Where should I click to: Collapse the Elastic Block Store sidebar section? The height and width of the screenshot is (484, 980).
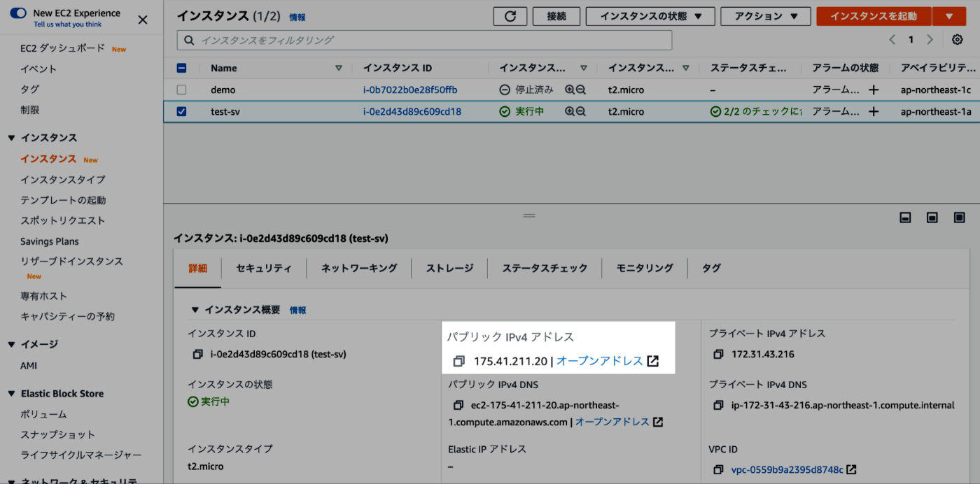coord(11,394)
